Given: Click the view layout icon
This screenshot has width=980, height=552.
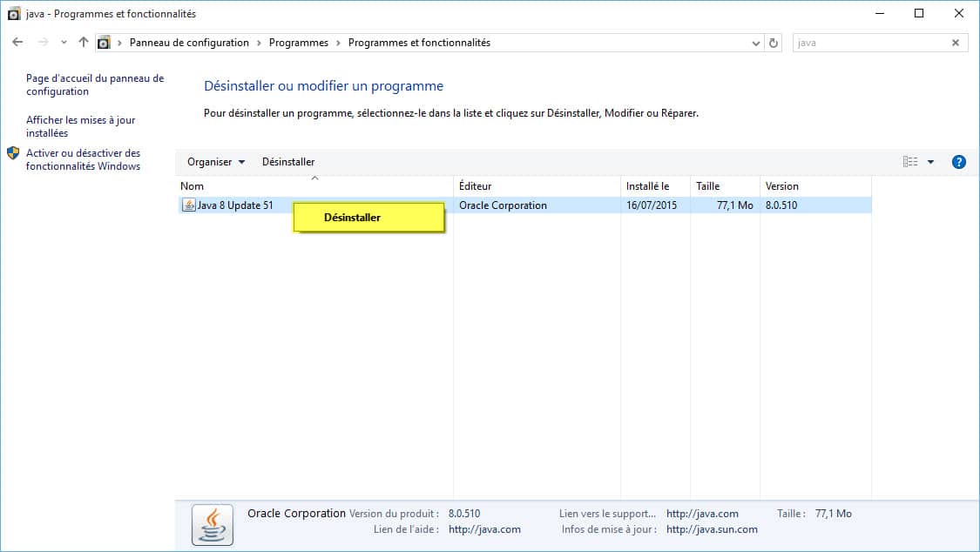Looking at the screenshot, I should tap(910, 162).
